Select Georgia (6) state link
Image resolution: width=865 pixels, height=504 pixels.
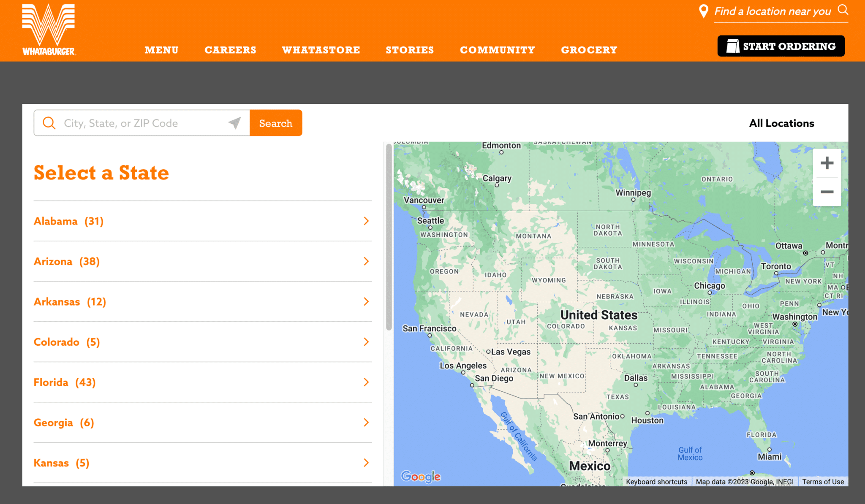click(64, 423)
